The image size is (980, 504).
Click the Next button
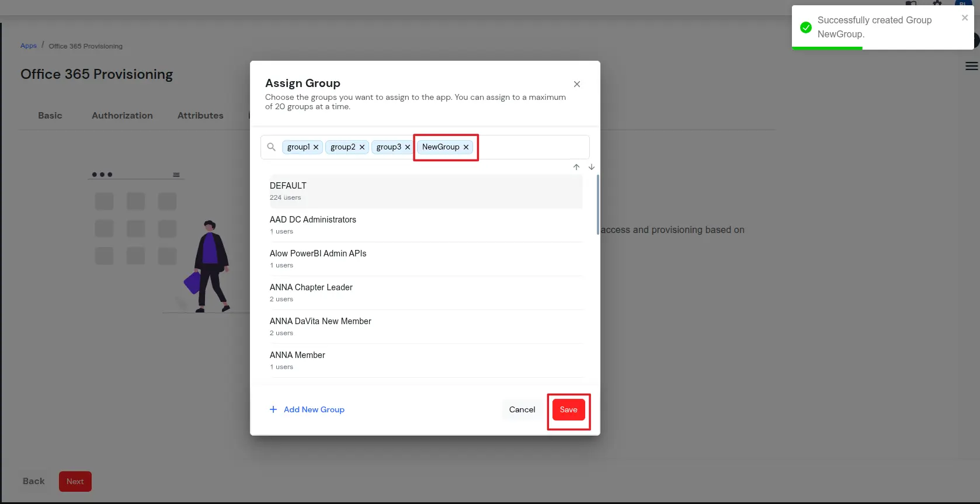(x=75, y=482)
